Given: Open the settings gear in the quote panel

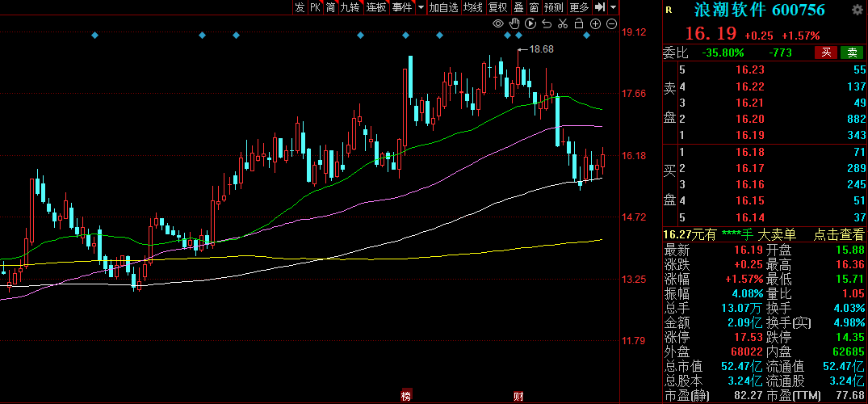Looking at the screenshot, I should (x=857, y=10).
